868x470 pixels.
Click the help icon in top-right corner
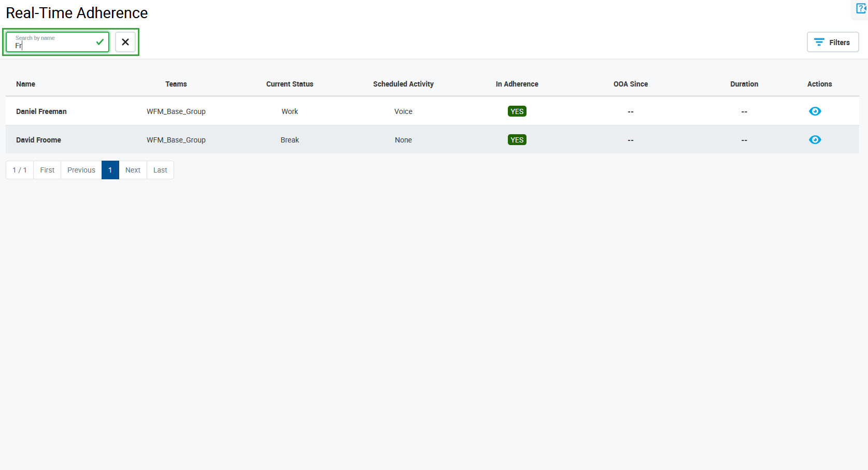tap(861, 9)
